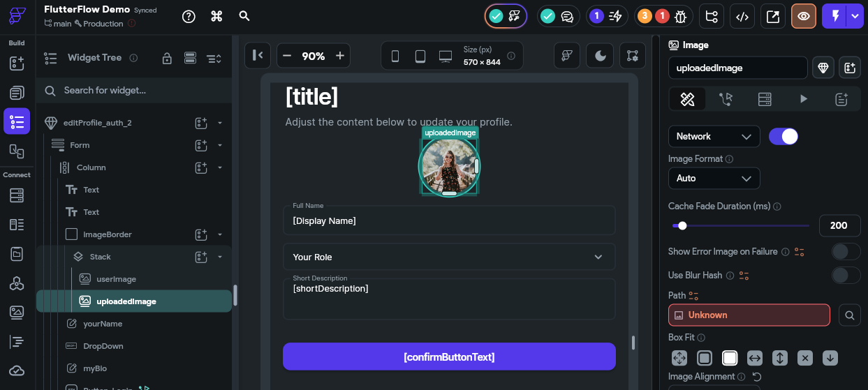Click the canvas settings nodes-gear icon
Screen dimensions: 868x390
pos(633,56)
